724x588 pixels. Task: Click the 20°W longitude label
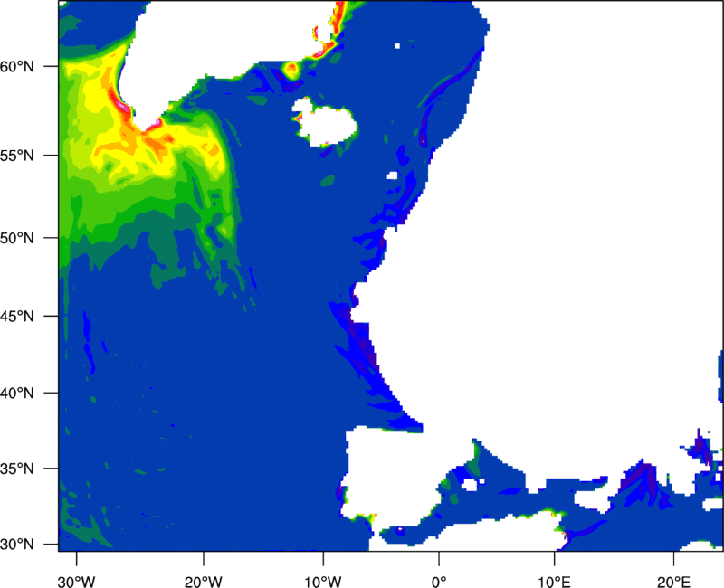[x=203, y=582]
